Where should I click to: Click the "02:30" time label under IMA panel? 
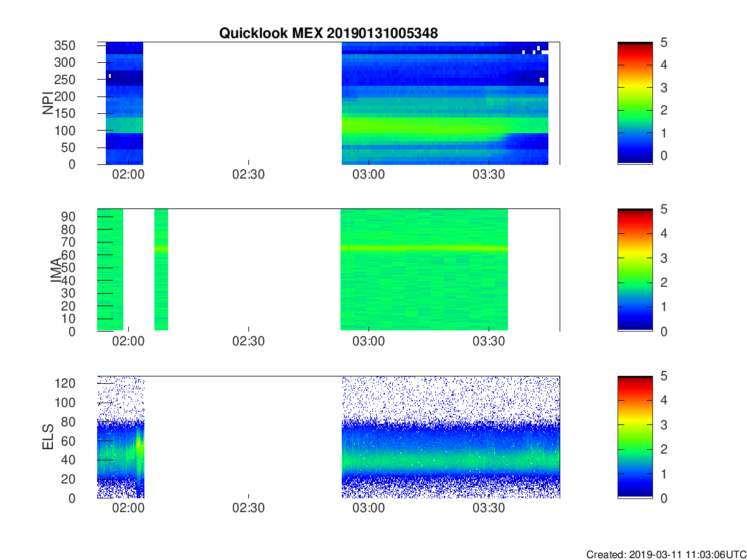click(x=248, y=342)
